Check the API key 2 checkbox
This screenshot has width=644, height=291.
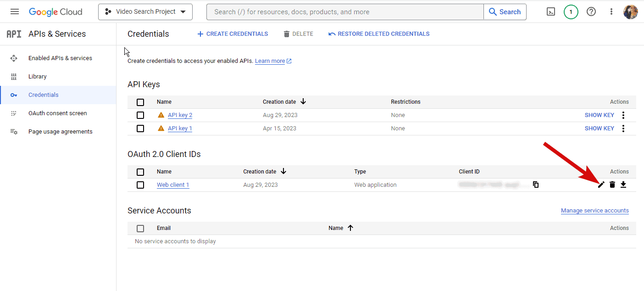click(140, 115)
